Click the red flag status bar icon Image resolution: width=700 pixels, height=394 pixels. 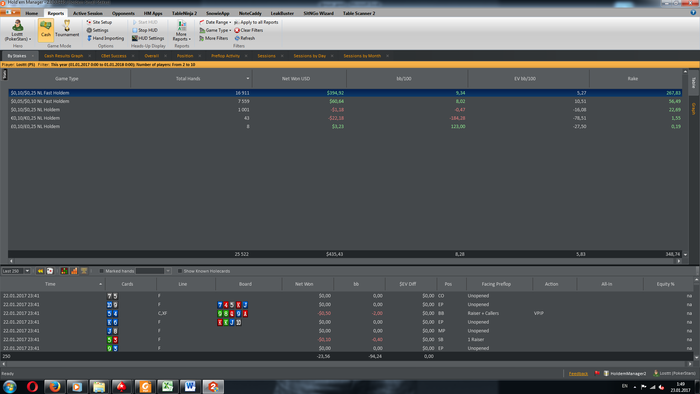coord(597,373)
